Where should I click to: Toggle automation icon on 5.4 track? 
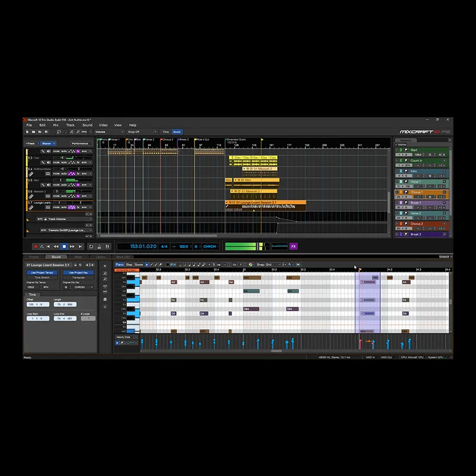coord(71,174)
